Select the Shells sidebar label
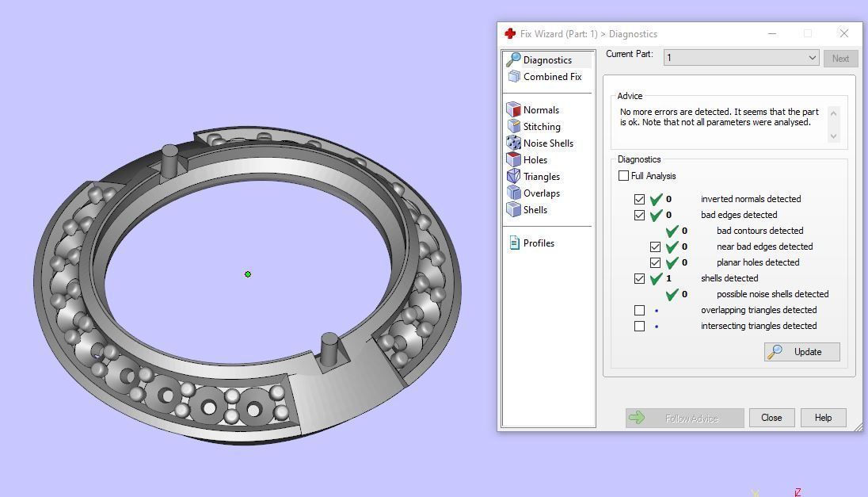The height and width of the screenshot is (497, 868). 535,209
